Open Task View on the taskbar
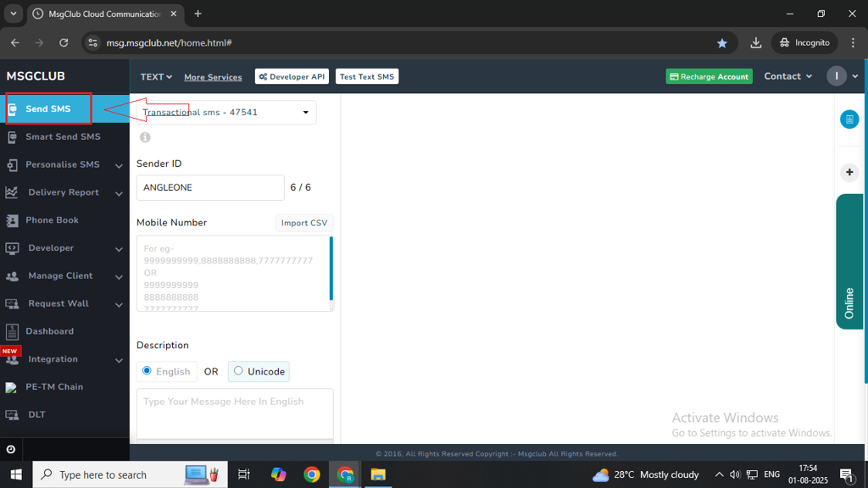Viewport: 868px width, 488px height. (243, 474)
